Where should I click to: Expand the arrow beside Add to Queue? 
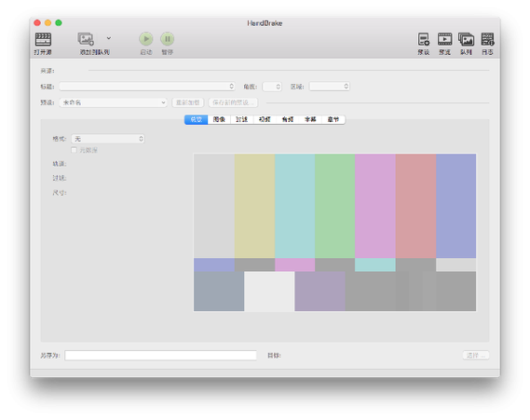click(x=109, y=38)
